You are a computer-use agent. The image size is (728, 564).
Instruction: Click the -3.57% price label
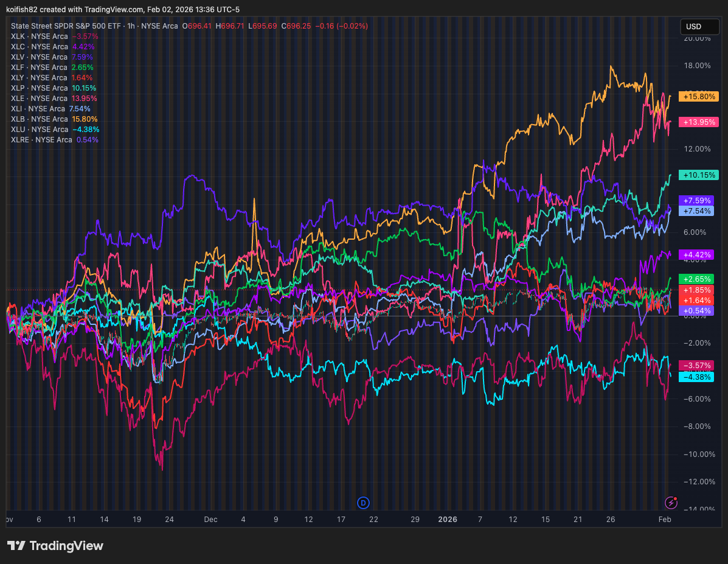tap(696, 366)
